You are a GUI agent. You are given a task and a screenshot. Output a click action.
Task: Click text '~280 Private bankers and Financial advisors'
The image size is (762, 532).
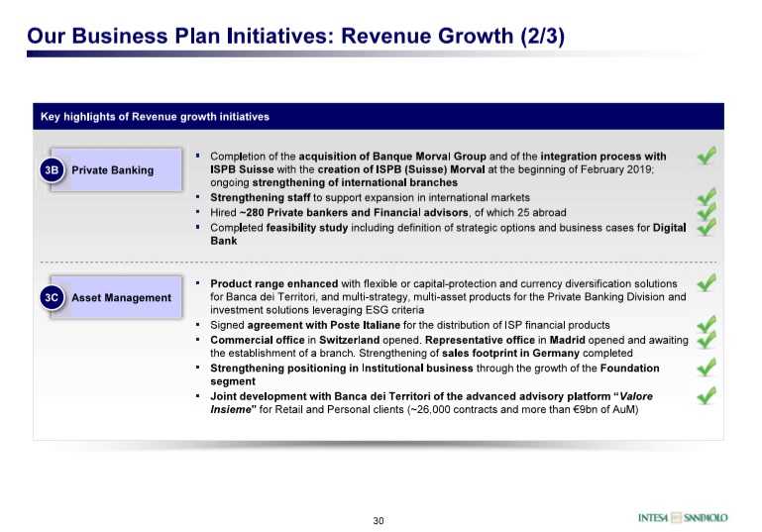coord(354,213)
